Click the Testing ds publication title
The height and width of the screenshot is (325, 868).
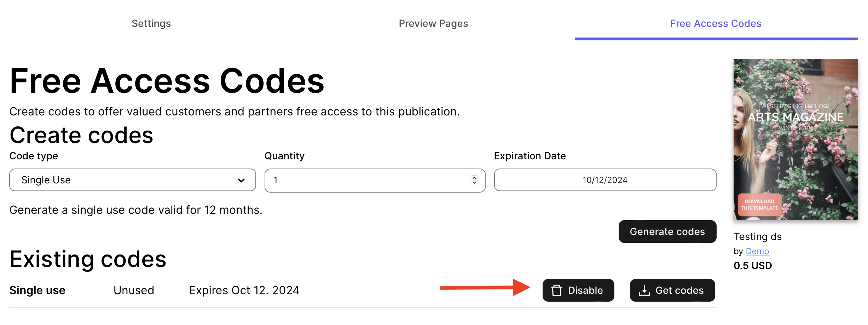tap(757, 236)
